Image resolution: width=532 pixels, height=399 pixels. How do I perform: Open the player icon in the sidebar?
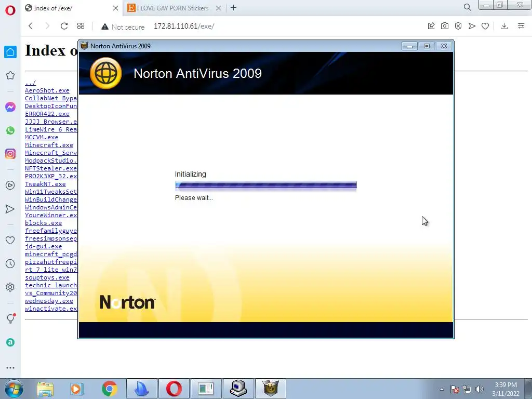(10, 185)
